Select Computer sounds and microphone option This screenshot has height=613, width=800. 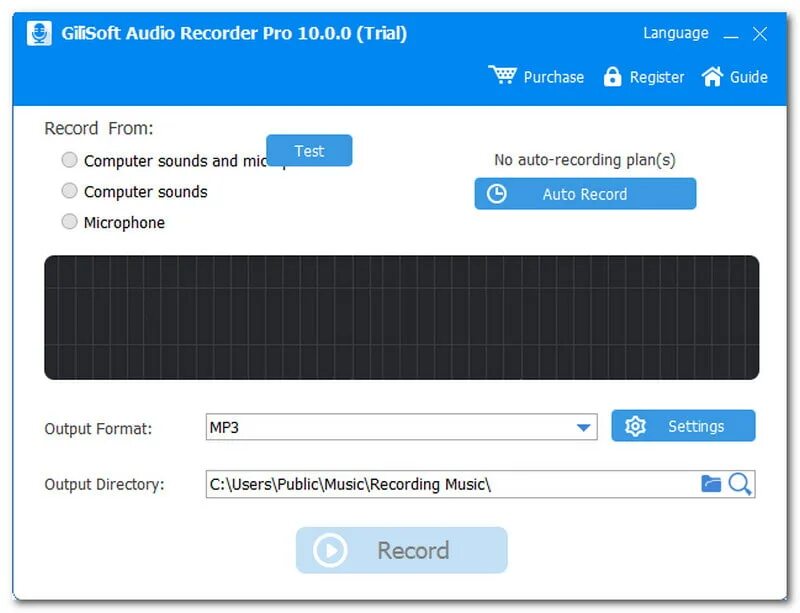coord(69,160)
